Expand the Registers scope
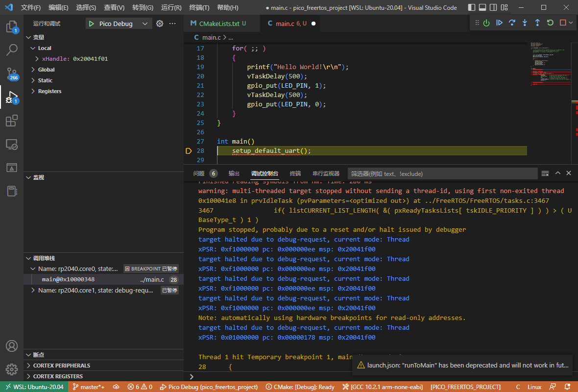Viewport: 578px width, 392px height. tap(33, 91)
